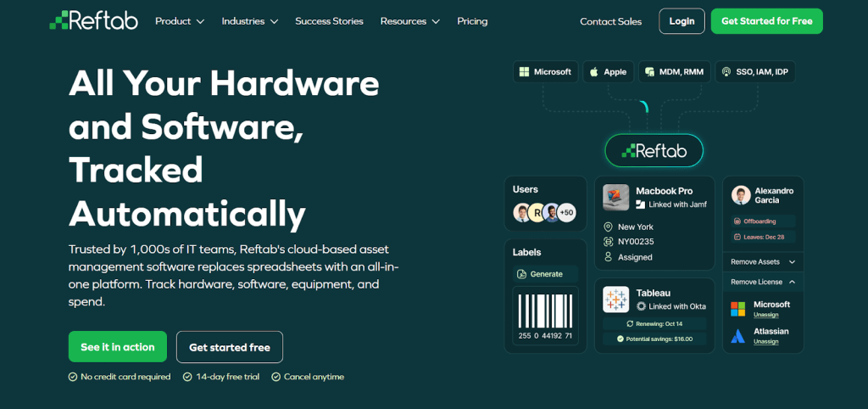Click the Atlassian logo icon
The image size is (868, 409).
point(738,336)
